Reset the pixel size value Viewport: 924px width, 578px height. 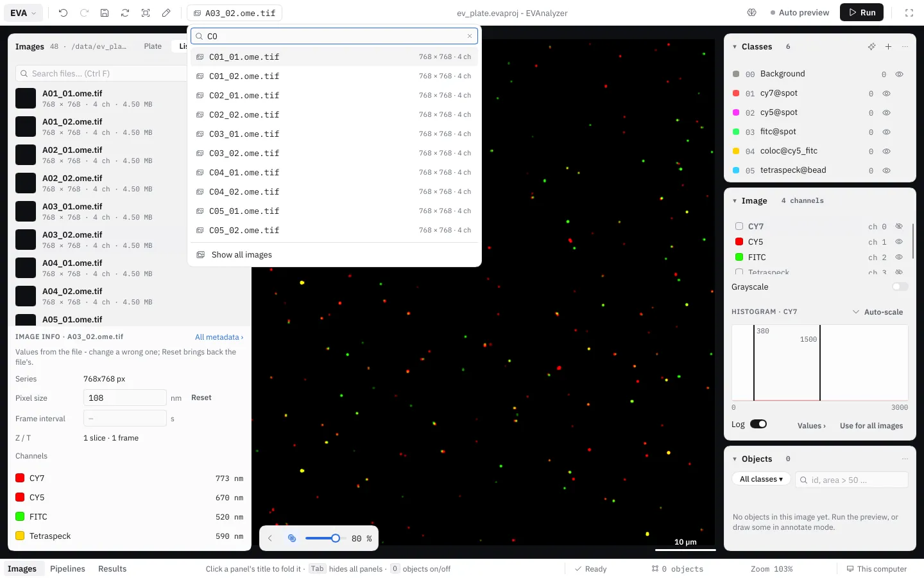point(201,398)
